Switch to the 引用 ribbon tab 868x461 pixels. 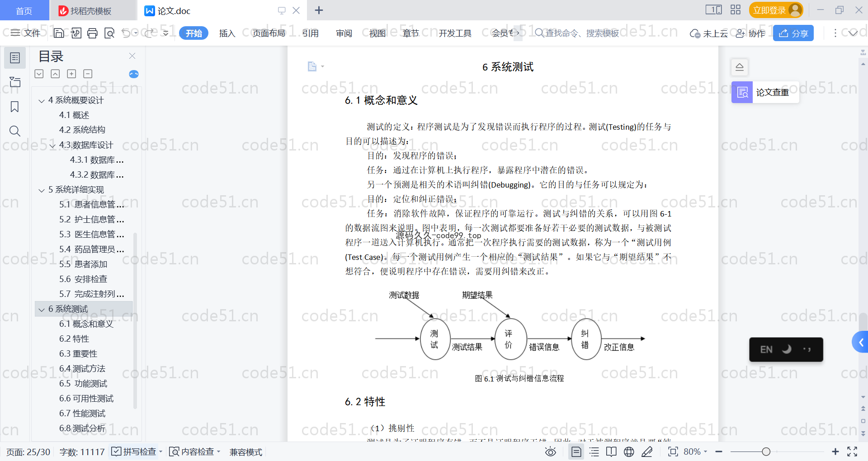click(x=310, y=33)
